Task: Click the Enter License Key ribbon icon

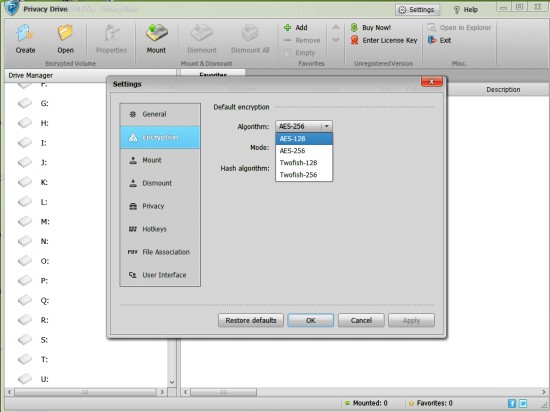Action: pyautogui.click(x=354, y=40)
